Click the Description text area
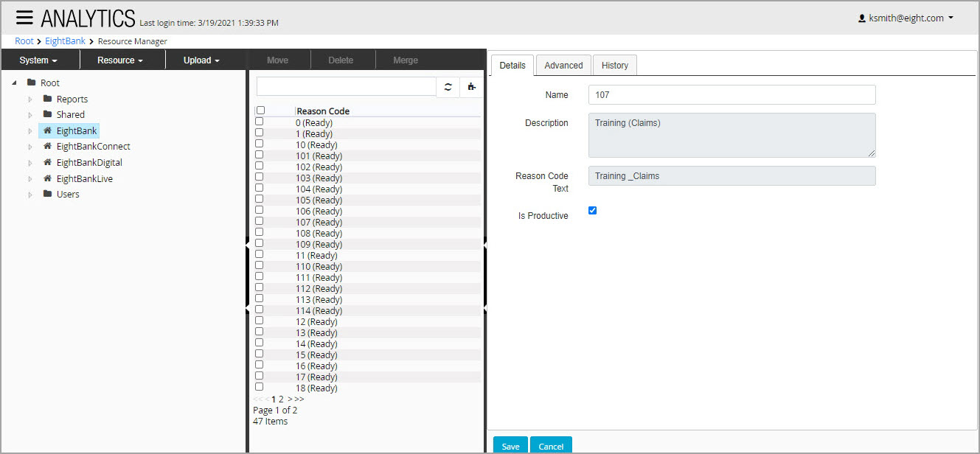 (731, 135)
